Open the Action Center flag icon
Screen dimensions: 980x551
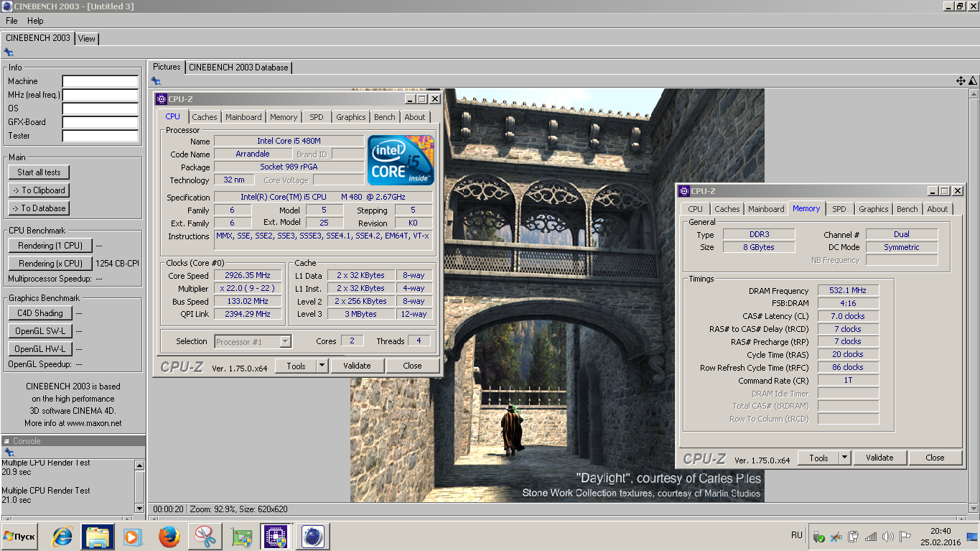tap(905, 537)
